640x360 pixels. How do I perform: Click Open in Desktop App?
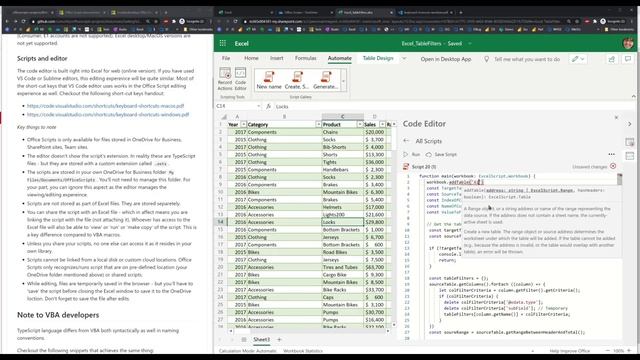(446, 59)
